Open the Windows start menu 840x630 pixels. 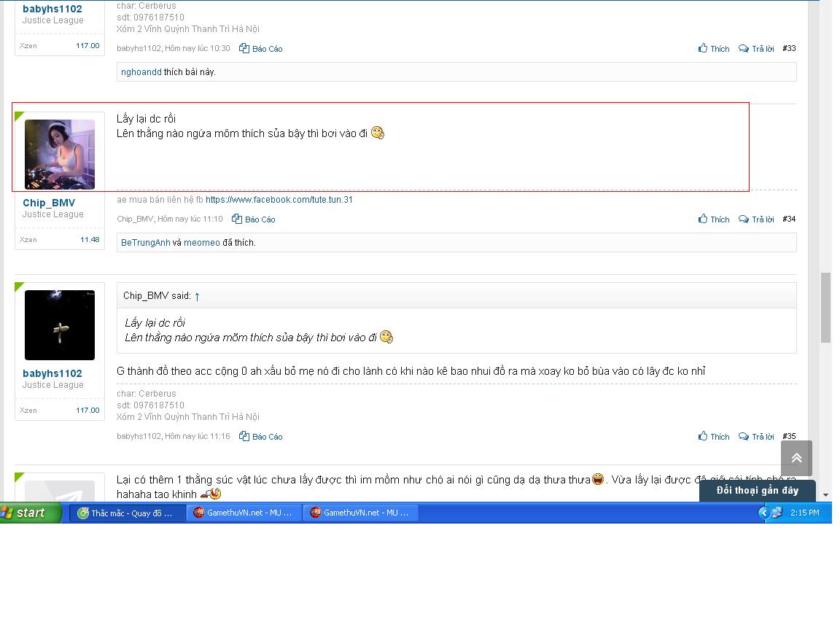pos(30,513)
